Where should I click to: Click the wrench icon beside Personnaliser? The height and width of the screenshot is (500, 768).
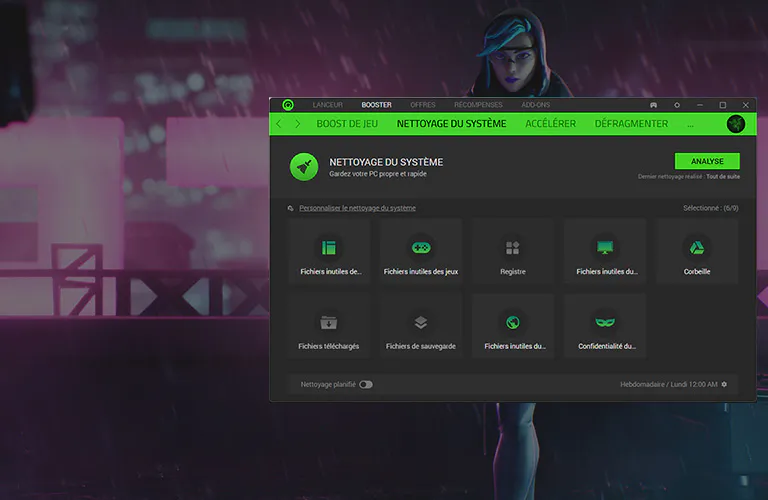point(290,208)
